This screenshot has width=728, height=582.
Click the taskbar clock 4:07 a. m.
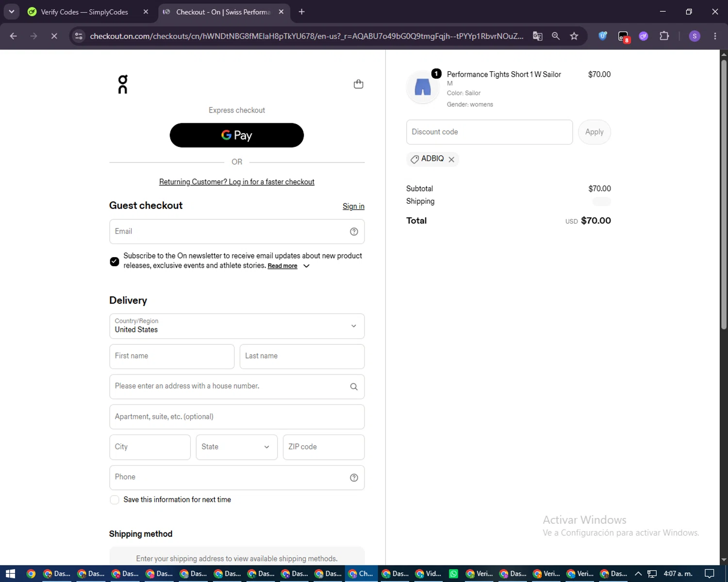678,574
